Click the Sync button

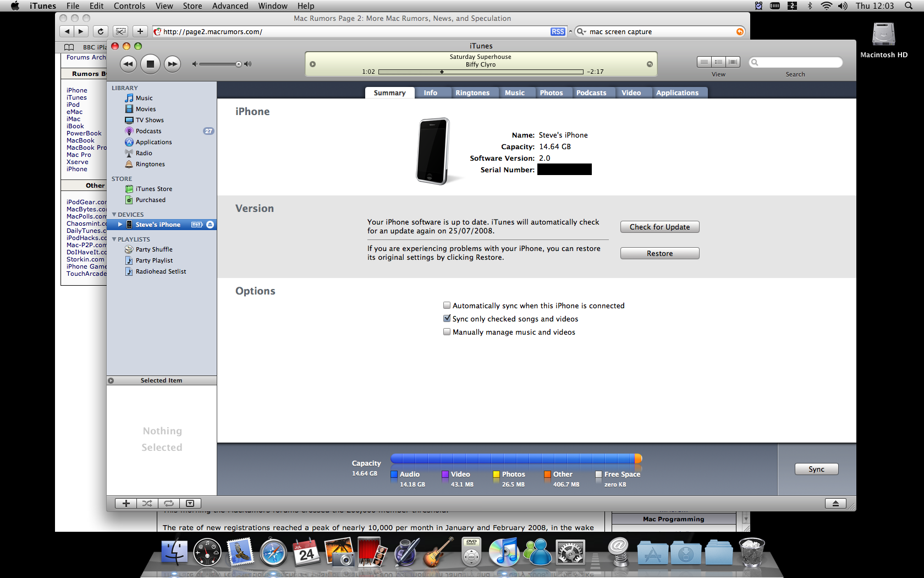(817, 469)
